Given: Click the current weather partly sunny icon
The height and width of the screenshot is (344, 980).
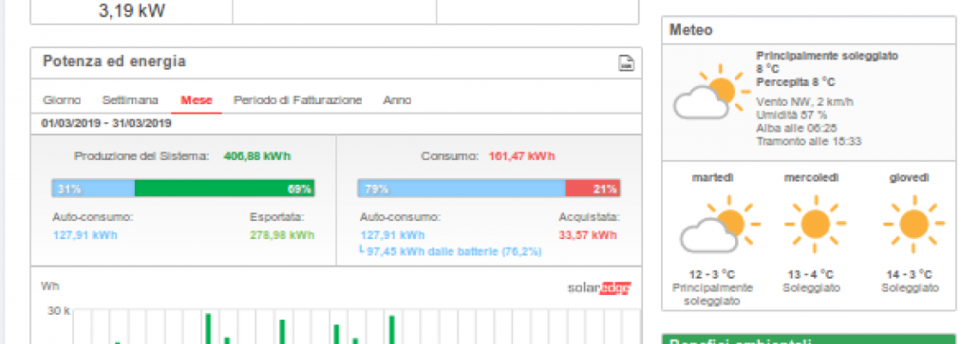Looking at the screenshot, I should point(707,97).
